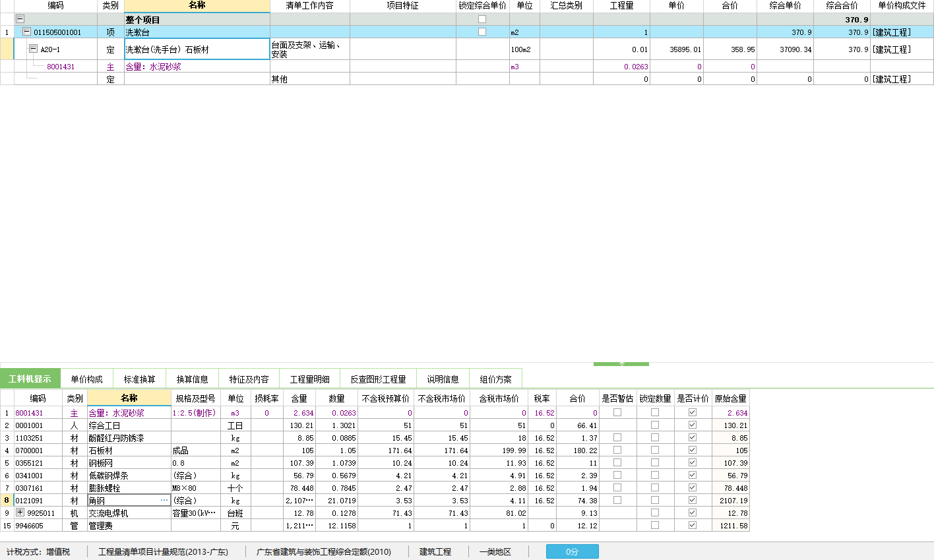Click 台面及支架、运输、安装 work content cell
Image resolution: width=934 pixels, height=560 pixels.
tap(310, 49)
